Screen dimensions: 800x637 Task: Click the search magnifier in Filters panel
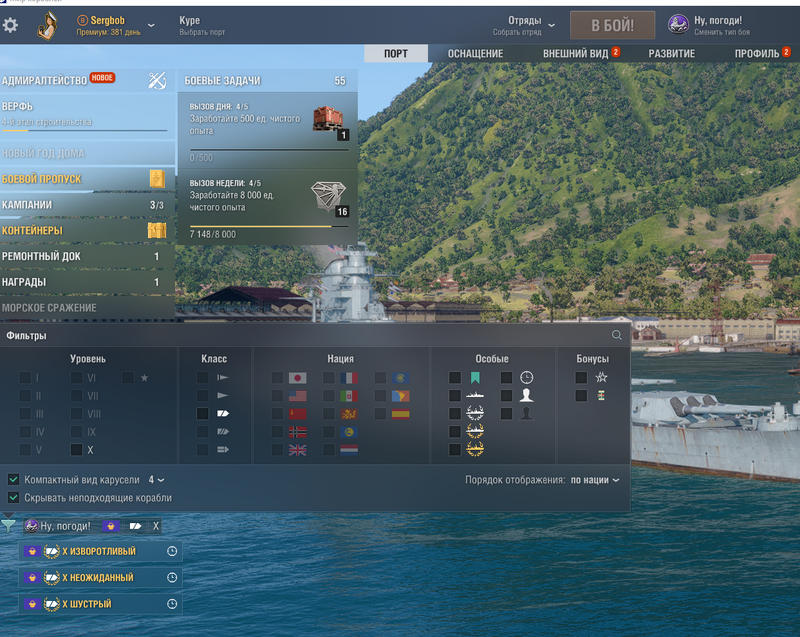tap(617, 335)
